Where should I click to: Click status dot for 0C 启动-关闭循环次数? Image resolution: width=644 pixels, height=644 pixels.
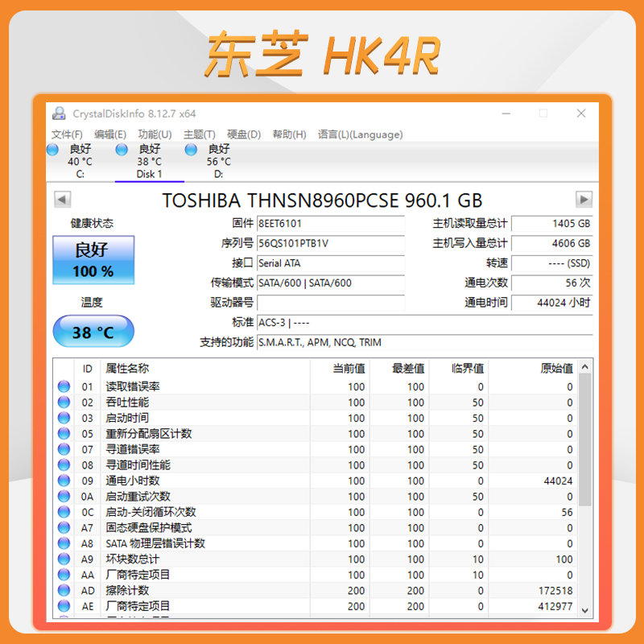click(64, 512)
